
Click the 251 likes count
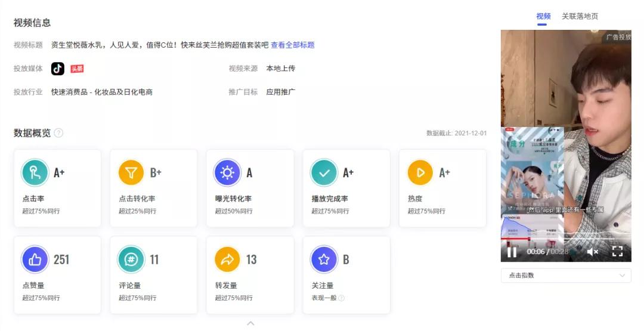[x=61, y=259]
